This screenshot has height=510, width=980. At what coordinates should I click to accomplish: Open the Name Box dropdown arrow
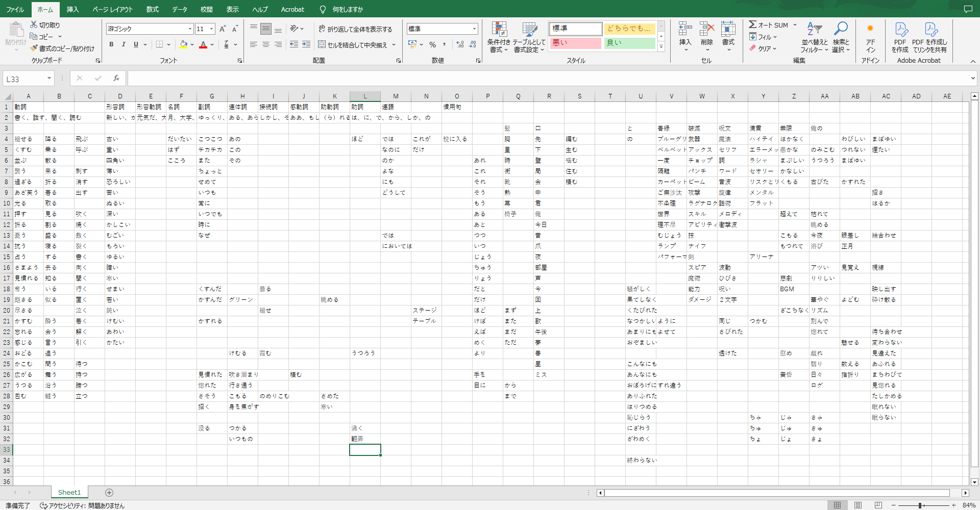[49, 79]
